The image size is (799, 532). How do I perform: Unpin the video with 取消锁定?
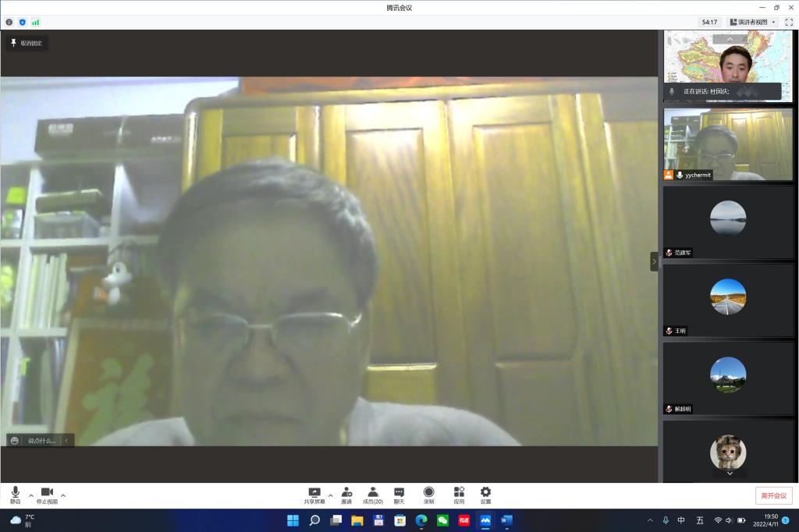[27, 43]
